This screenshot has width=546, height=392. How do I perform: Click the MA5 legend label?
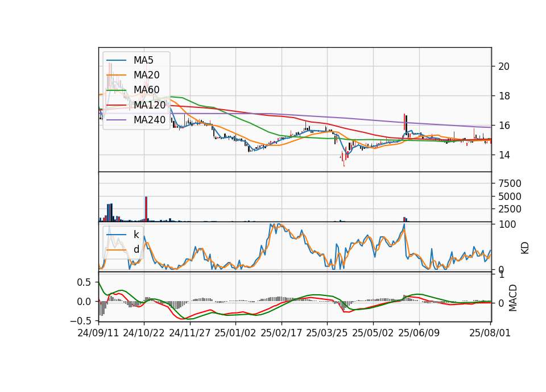coord(143,60)
